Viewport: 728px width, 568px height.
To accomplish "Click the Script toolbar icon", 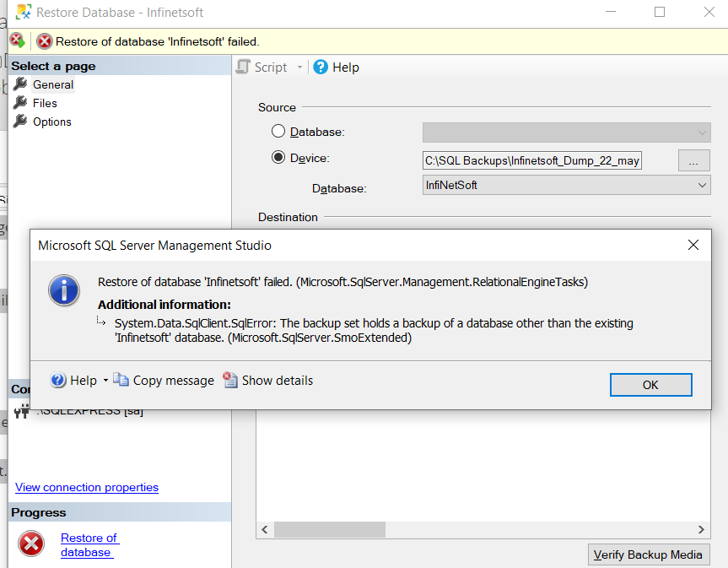I will point(243,67).
